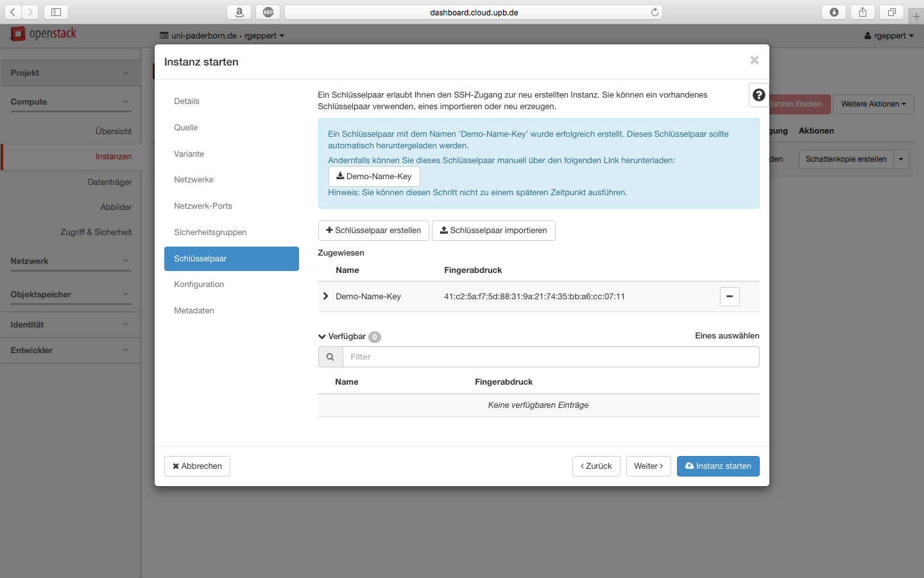Switch to the Konfiguration step
This screenshot has height=578, width=924.
coord(232,285)
